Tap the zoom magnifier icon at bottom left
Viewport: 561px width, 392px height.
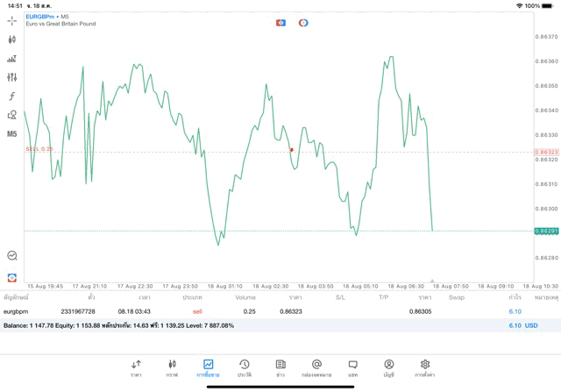pos(12,256)
